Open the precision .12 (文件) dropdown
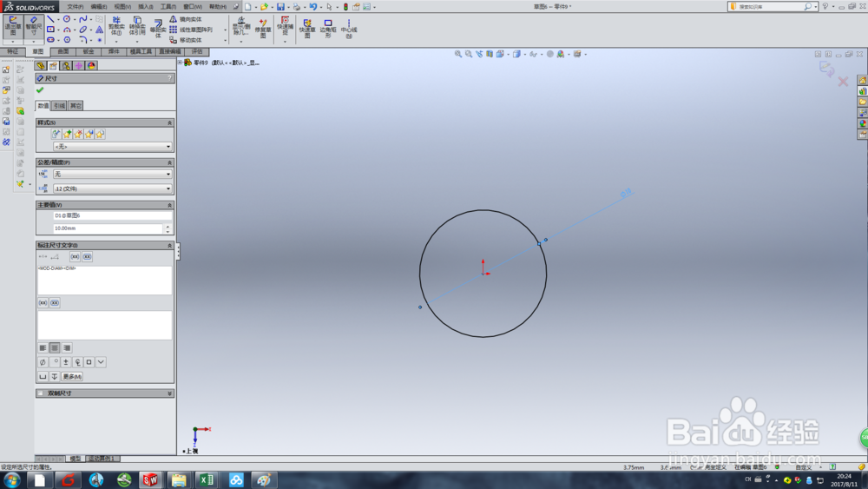868x489 pixels. (x=113, y=188)
